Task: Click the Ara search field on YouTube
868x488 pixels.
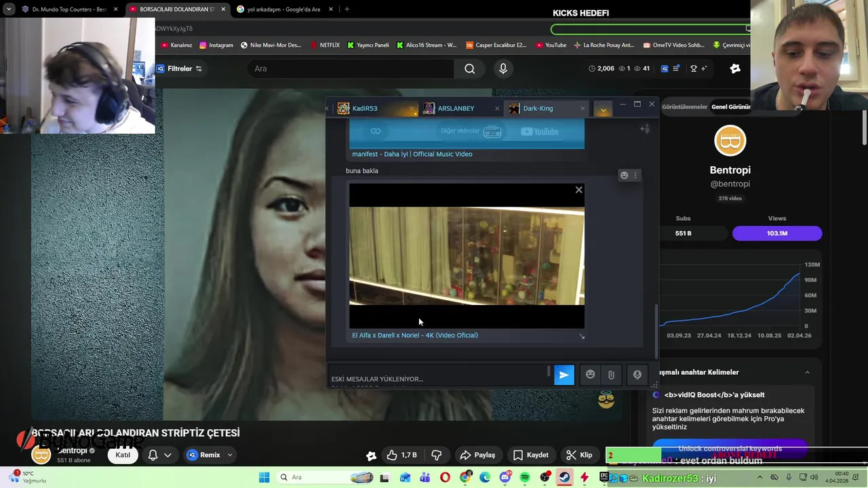Action: pyautogui.click(x=349, y=68)
